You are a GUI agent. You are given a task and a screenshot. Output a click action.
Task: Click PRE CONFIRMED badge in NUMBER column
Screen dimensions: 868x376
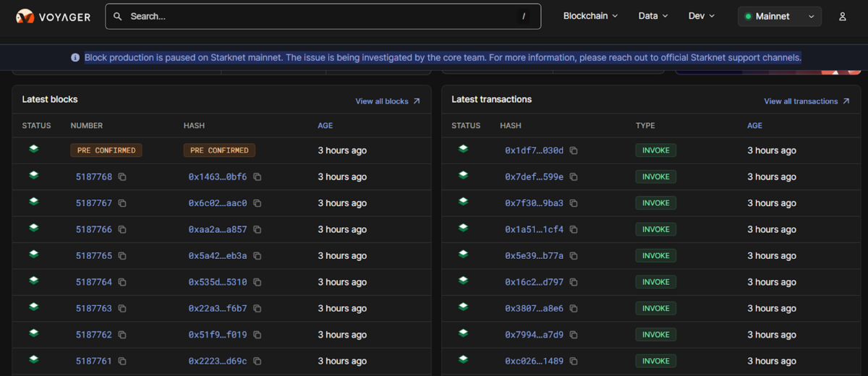(106, 150)
